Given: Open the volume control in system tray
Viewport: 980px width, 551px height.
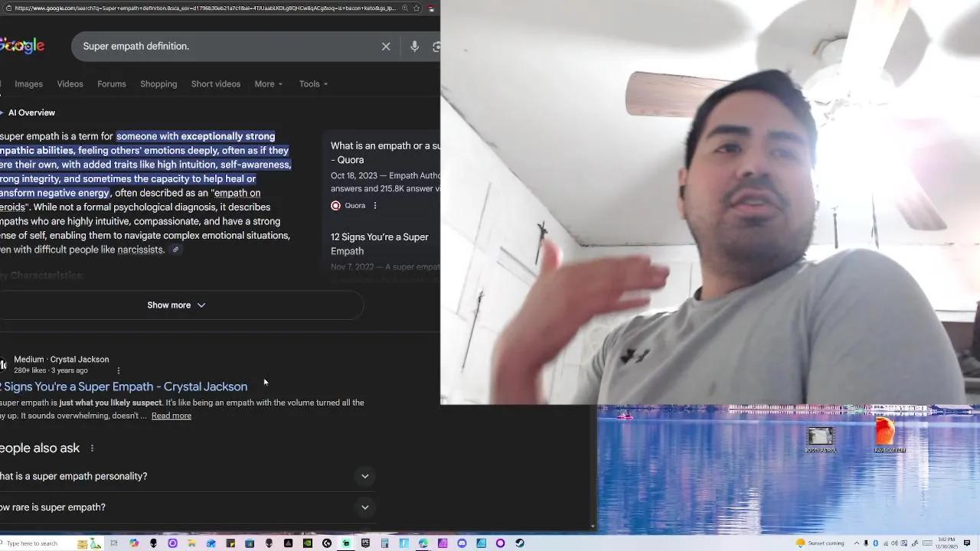Looking at the screenshot, I should [894, 543].
